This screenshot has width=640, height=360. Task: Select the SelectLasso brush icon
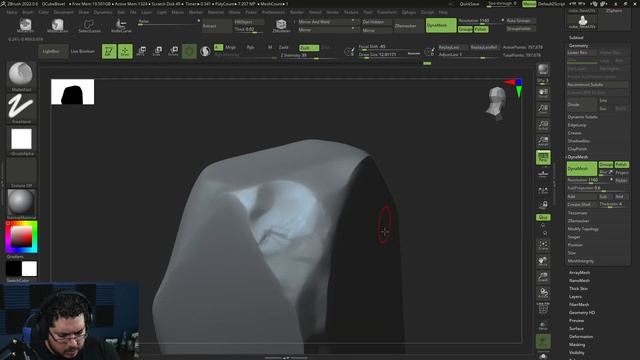point(89,25)
